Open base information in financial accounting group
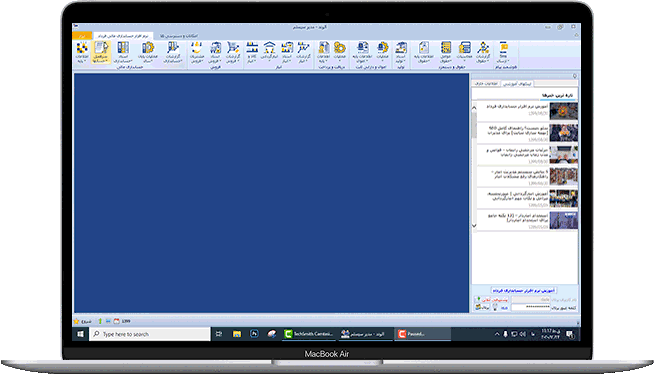This screenshot has width=654, height=375. point(82,52)
